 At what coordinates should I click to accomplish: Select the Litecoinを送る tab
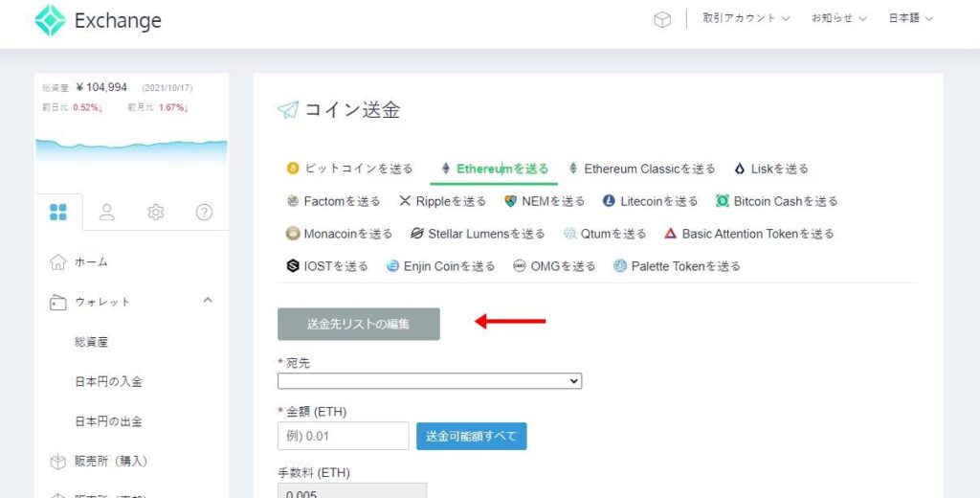point(650,201)
